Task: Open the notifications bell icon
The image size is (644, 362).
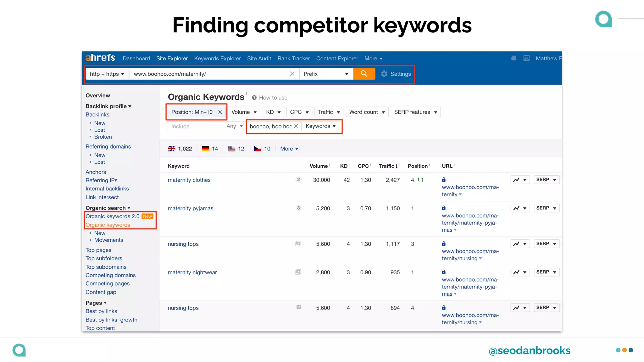Action: coord(514,58)
